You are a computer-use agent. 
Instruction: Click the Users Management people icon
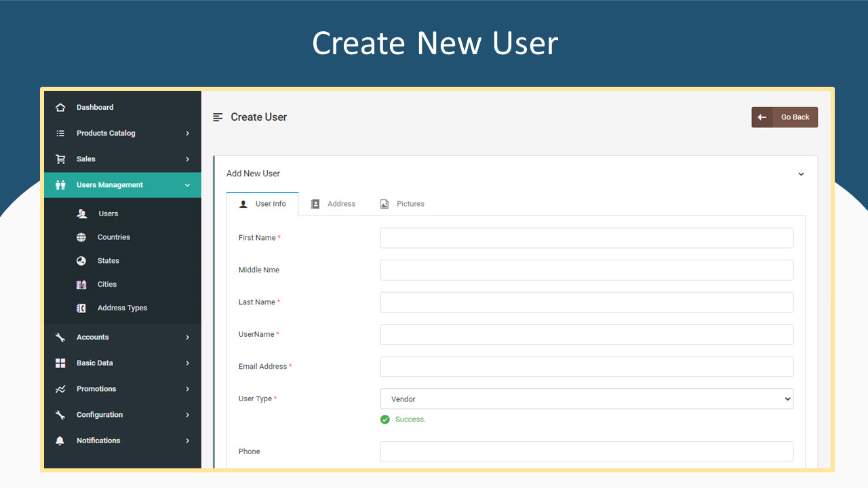click(60, 185)
